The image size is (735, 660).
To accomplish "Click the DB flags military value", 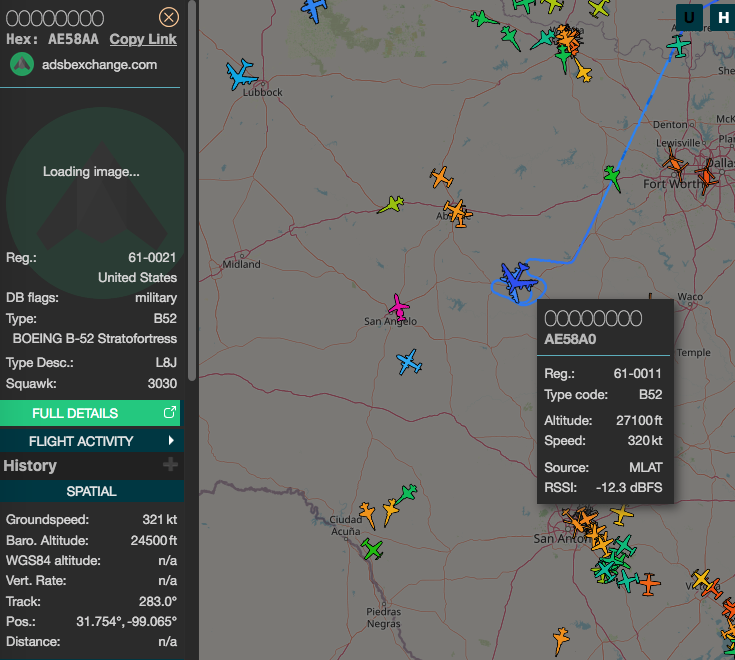I will coord(156,298).
